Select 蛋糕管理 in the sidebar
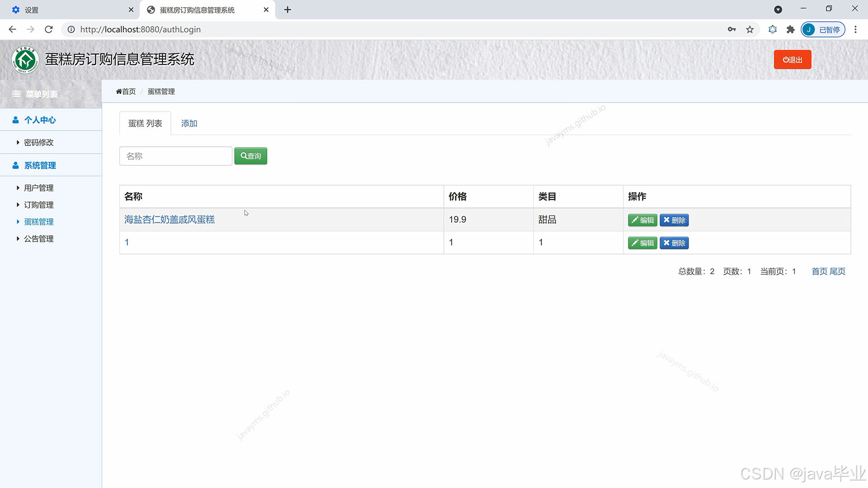This screenshot has height=488, width=868. (38, 222)
